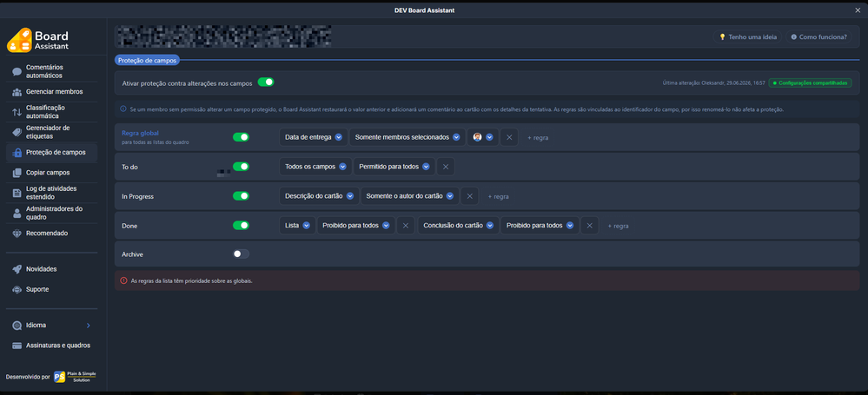Image resolution: width=868 pixels, height=395 pixels.
Task: Turn off the To do list toggle
Action: coord(241,167)
